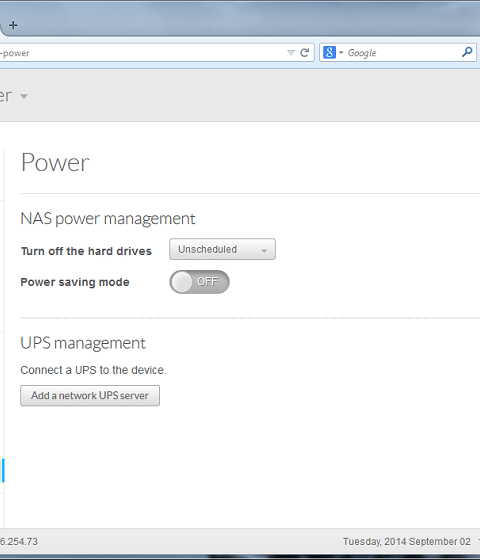This screenshot has height=560, width=480.
Task: Select the Power page heading
Action: click(55, 163)
